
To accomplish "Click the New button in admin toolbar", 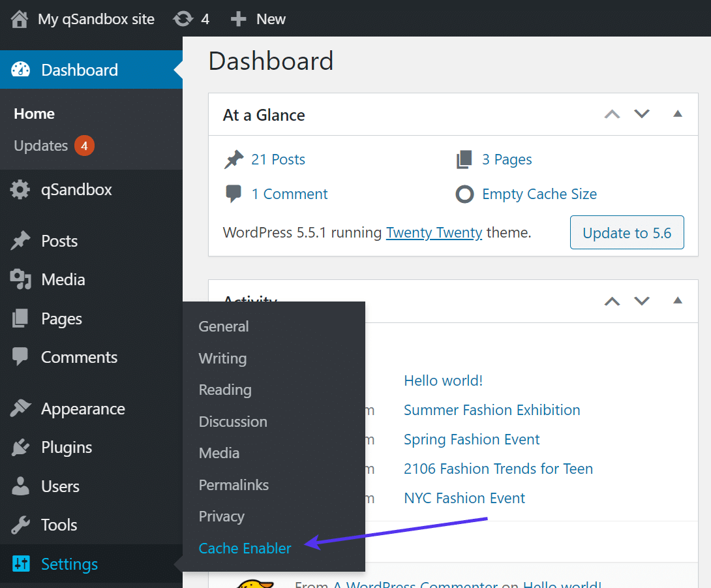I will click(x=258, y=18).
